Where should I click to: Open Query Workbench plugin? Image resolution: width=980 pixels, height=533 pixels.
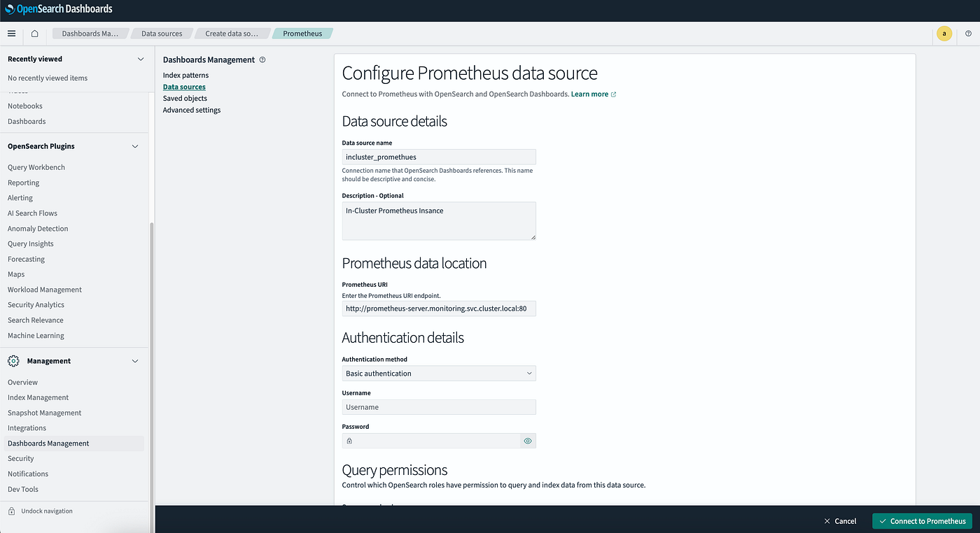coord(36,168)
